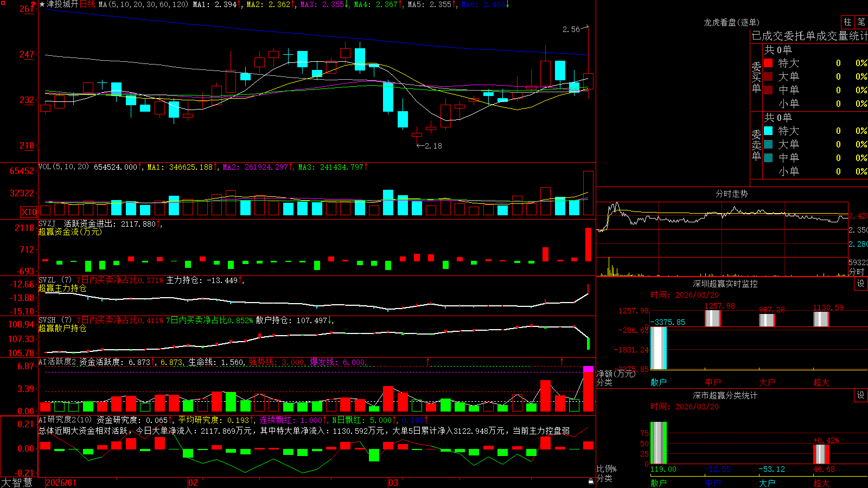Select the SVSH indicator label

[55, 320]
